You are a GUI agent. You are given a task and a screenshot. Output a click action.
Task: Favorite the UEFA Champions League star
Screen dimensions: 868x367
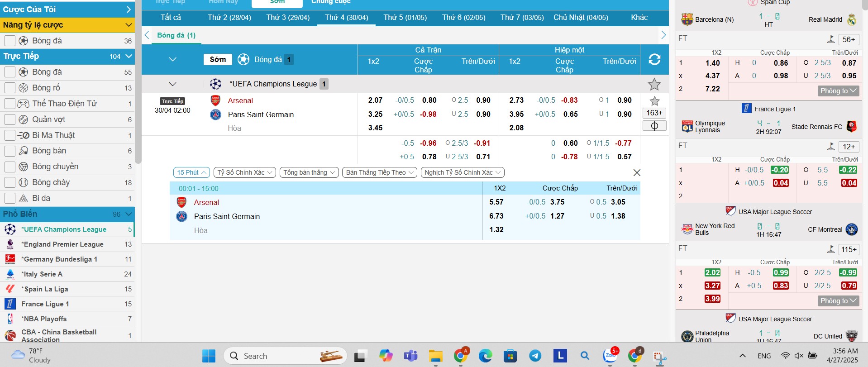pos(654,84)
